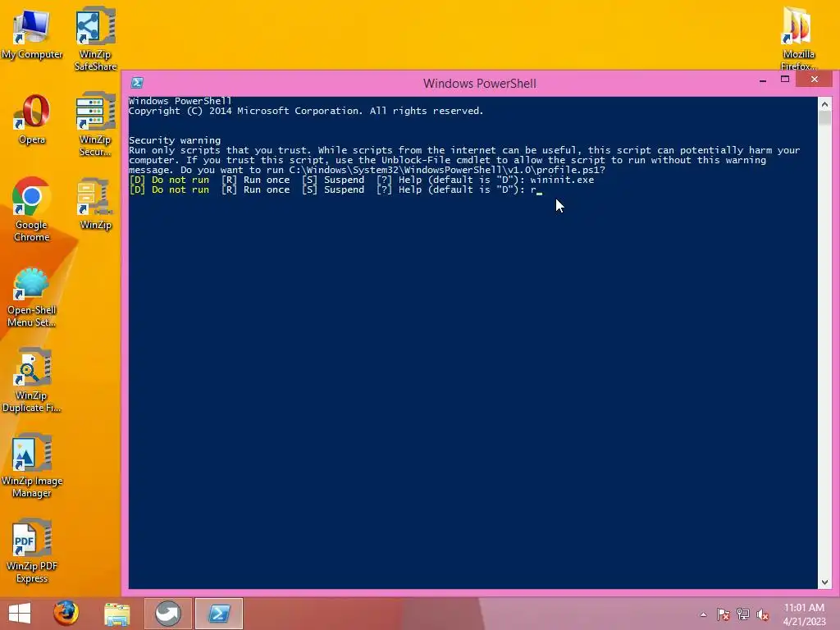The width and height of the screenshot is (840, 630).
Task: Click the 'Unblock-File' cmdlet text
Action: pyautogui.click(x=415, y=160)
